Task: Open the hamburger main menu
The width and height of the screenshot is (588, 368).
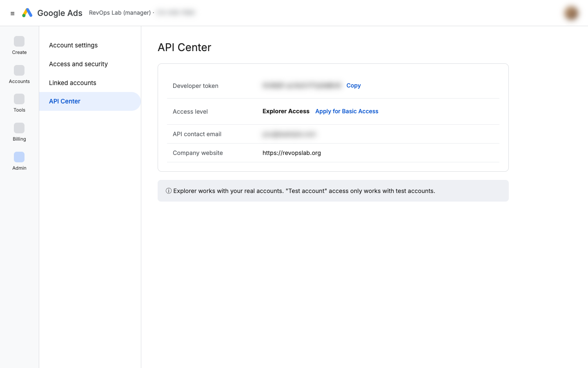Action: pyautogui.click(x=13, y=13)
